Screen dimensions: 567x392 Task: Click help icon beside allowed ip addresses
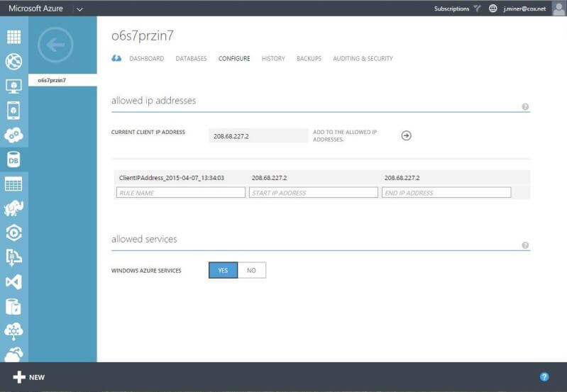pyautogui.click(x=525, y=107)
